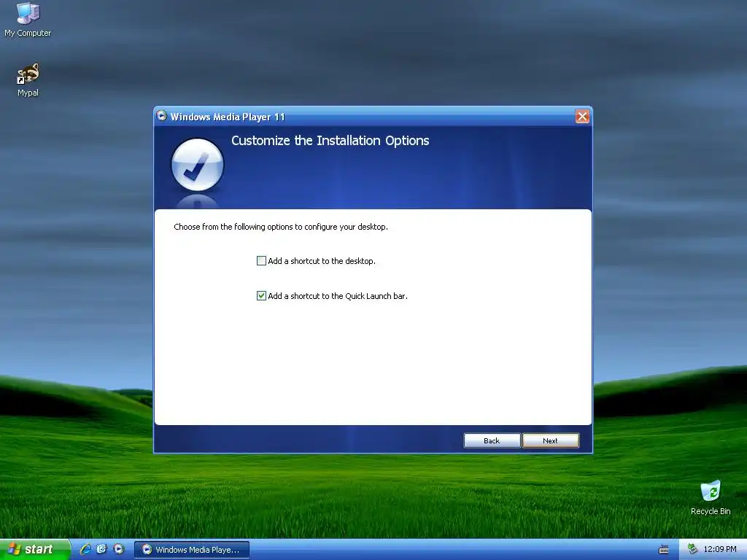Close the Windows Media Player 11 setup dialog
The image size is (747, 560).
582,116
